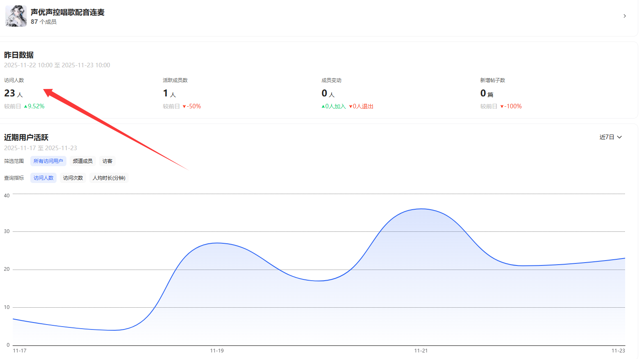Click the right chevron on channel card
644x359 pixels.
624,16
